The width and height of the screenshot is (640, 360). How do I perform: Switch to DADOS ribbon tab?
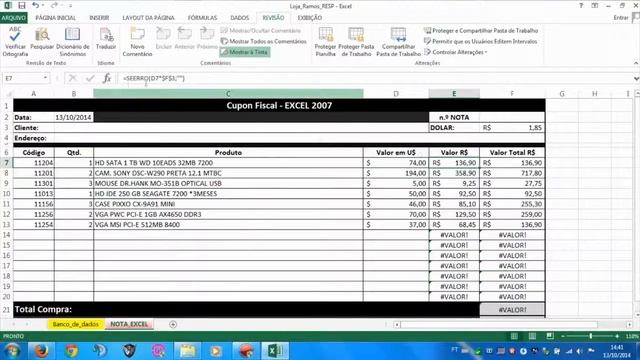240,18
